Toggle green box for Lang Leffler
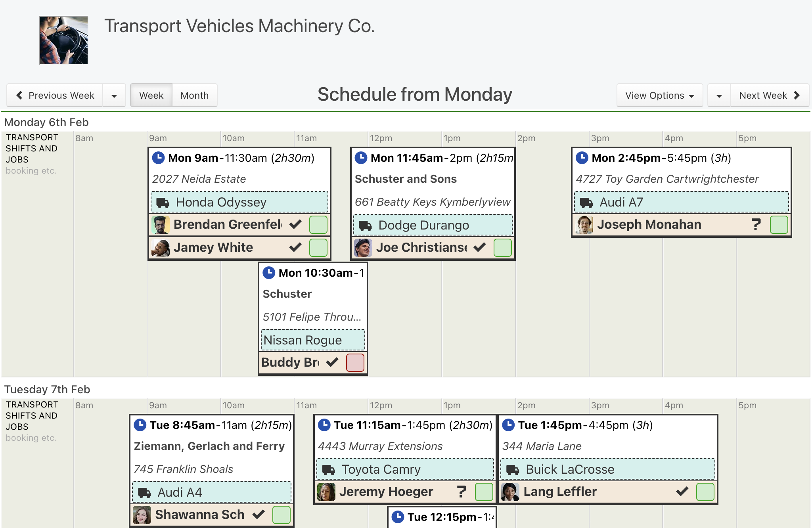 [705, 492]
